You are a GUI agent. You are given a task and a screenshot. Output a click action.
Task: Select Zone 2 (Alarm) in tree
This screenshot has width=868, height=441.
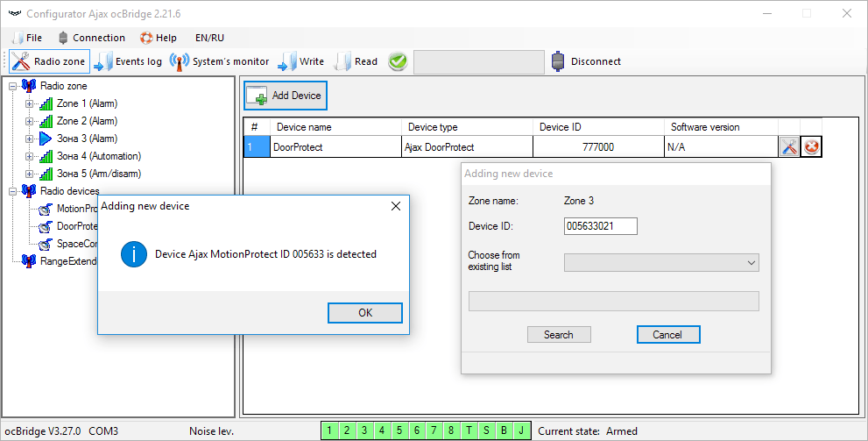click(x=87, y=121)
